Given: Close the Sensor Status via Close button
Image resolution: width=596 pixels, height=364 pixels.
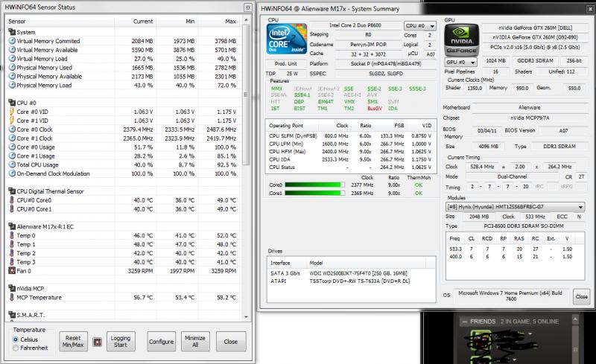Looking at the screenshot, I should (x=231, y=341).
